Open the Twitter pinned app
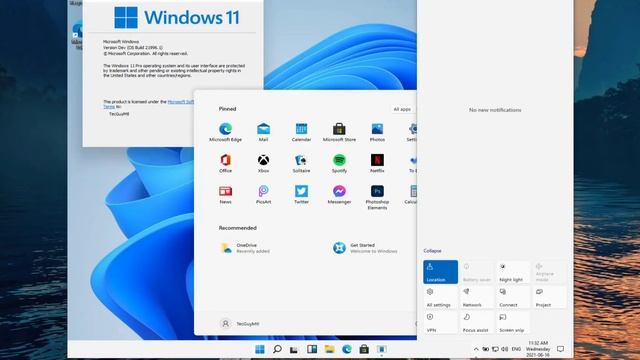The height and width of the screenshot is (360, 640). [301, 194]
